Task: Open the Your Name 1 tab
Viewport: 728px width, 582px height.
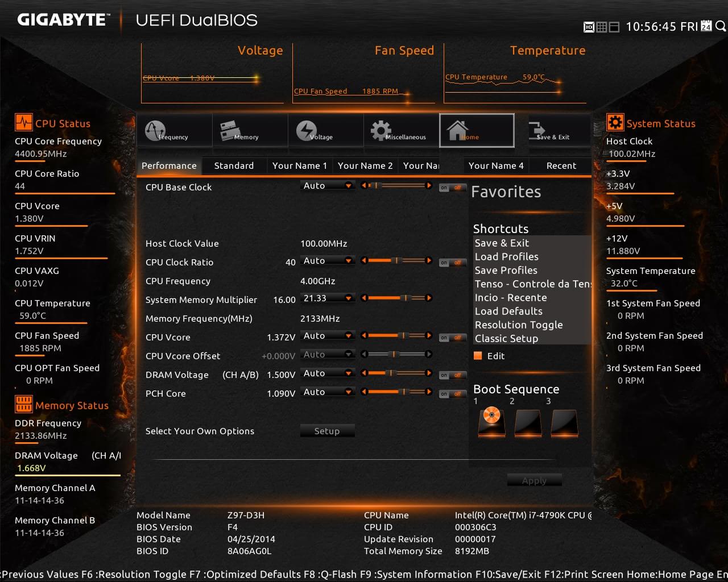Action: [x=300, y=165]
